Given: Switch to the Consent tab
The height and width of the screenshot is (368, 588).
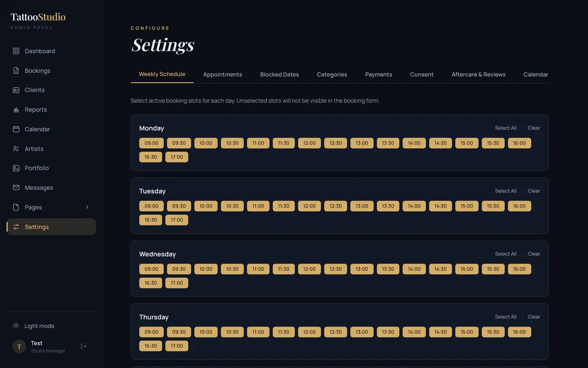Looking at the screenshot, I should click(x=422, y=74).
